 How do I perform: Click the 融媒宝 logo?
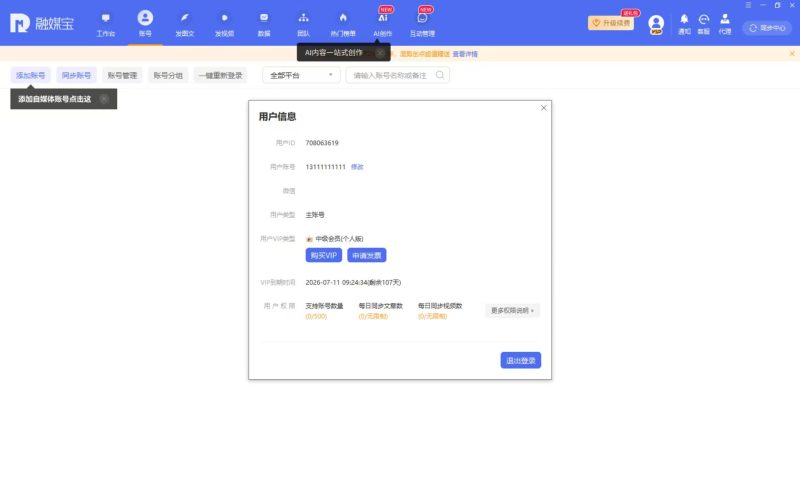pos(42,23)
